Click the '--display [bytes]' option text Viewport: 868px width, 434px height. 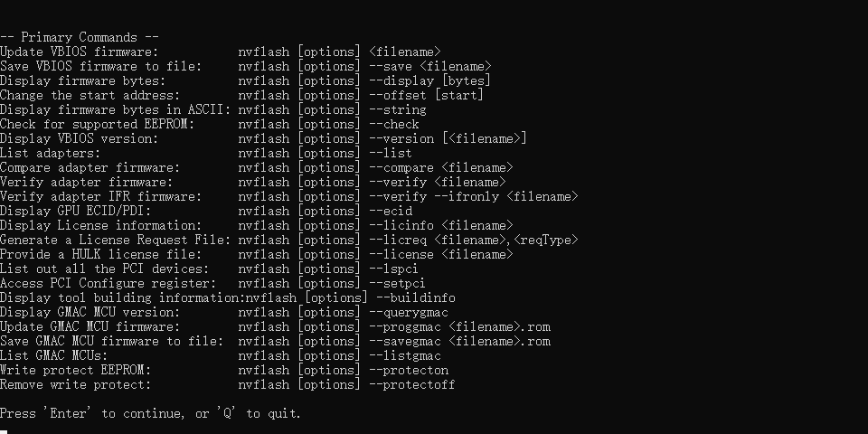tap(429, 80)
